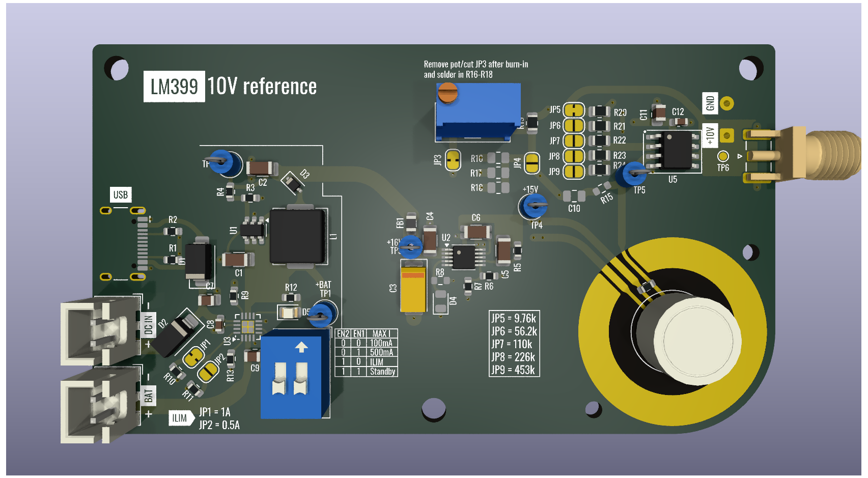Select the large black L1 inductor
Viewport: 868px width, 478px height.
coord(297,236)
